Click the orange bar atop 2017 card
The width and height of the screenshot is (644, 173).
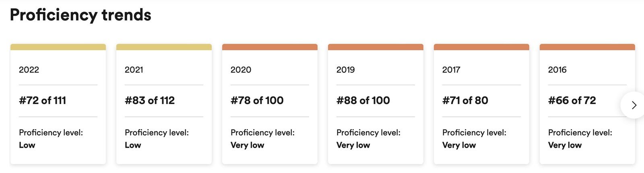[x=481, y=47]
